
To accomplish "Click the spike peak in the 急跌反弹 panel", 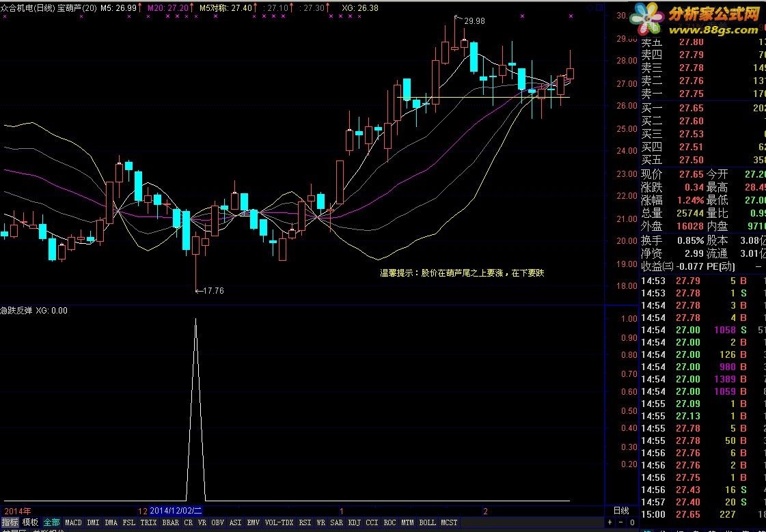I will click(196, 320).
